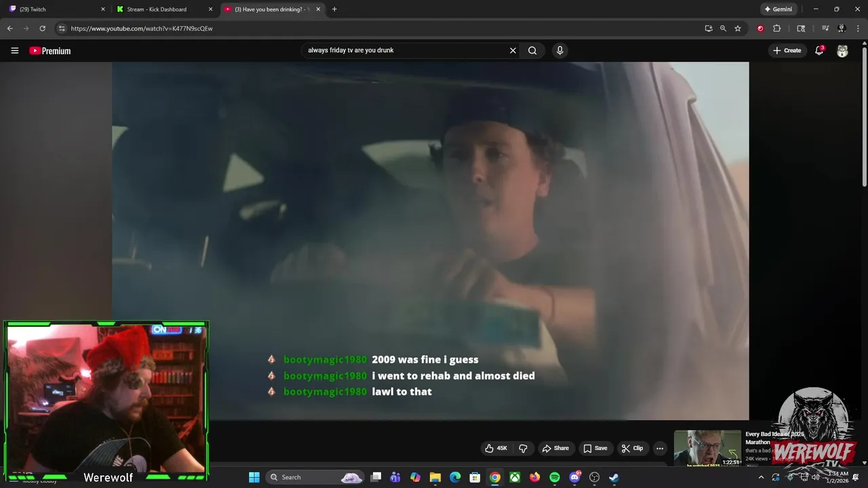Run the search with magnifier button
Screen dimensions: 868x488
coord(532,50)
